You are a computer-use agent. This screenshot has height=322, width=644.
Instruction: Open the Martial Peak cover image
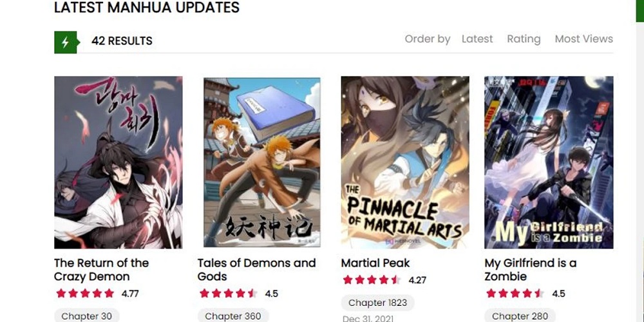point(405,162)
